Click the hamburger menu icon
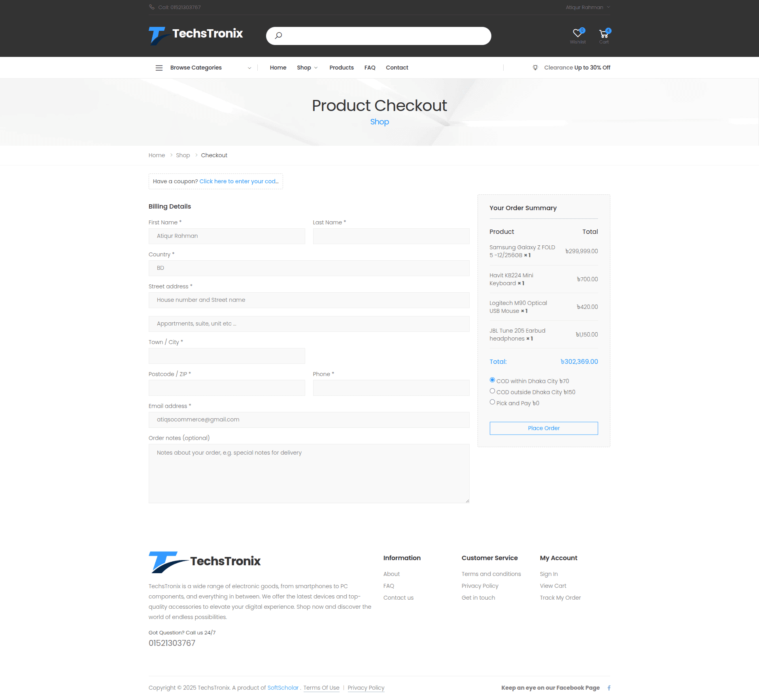The height and width of the screenshot is (700, 759). click(159, 68)
